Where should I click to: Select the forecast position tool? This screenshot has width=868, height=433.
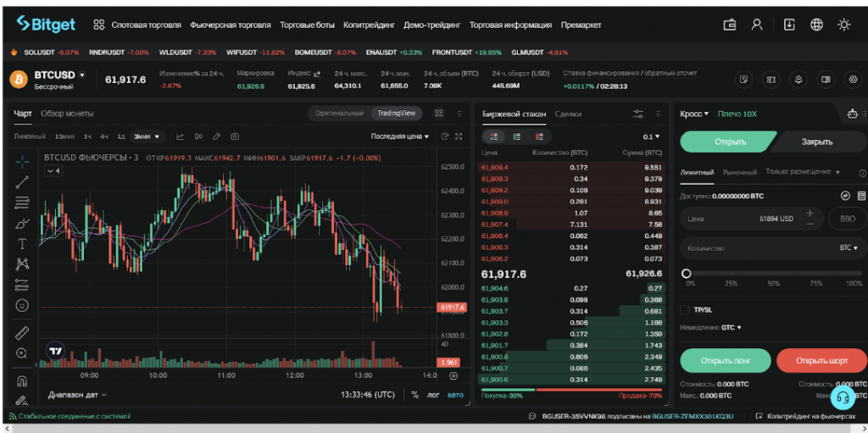(22, 285)
